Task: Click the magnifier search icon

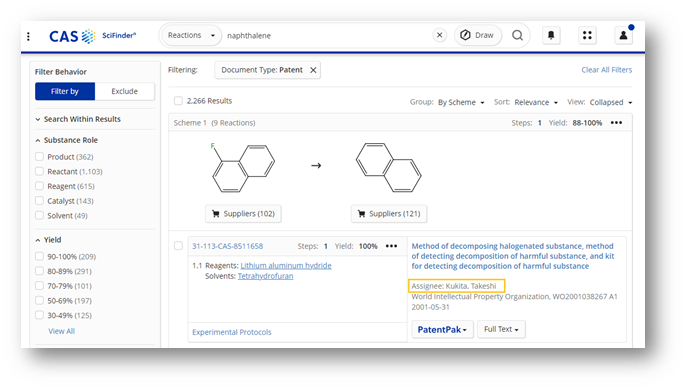Action: click(x=517, y=35)
